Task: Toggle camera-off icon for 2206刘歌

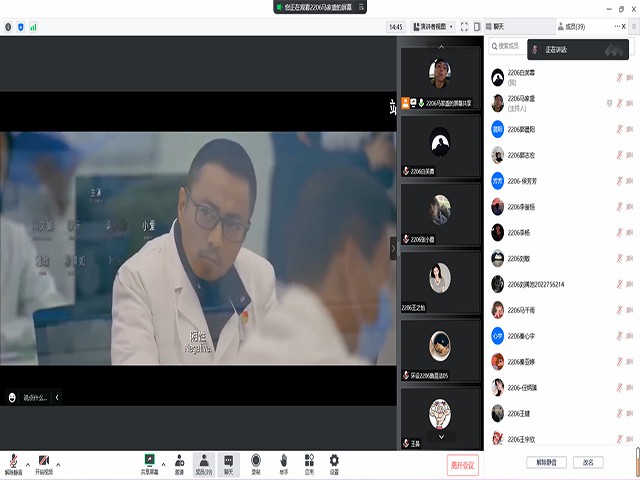Action: (630, 258)
